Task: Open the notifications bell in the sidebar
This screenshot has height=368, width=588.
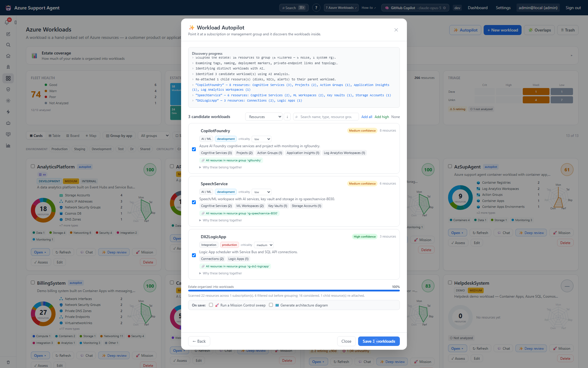Action: (x=7, y=22)
